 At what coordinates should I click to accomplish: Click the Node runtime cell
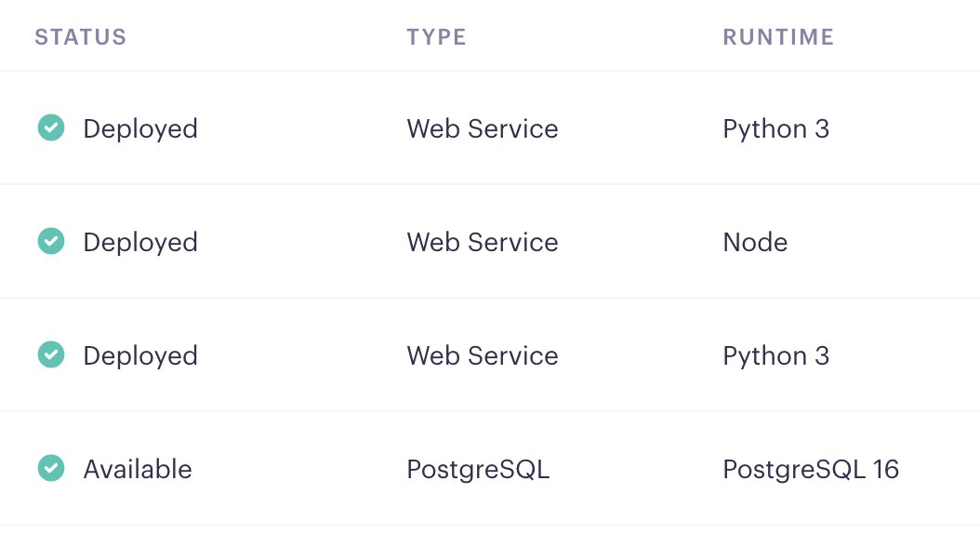click(x=755, y=242)
